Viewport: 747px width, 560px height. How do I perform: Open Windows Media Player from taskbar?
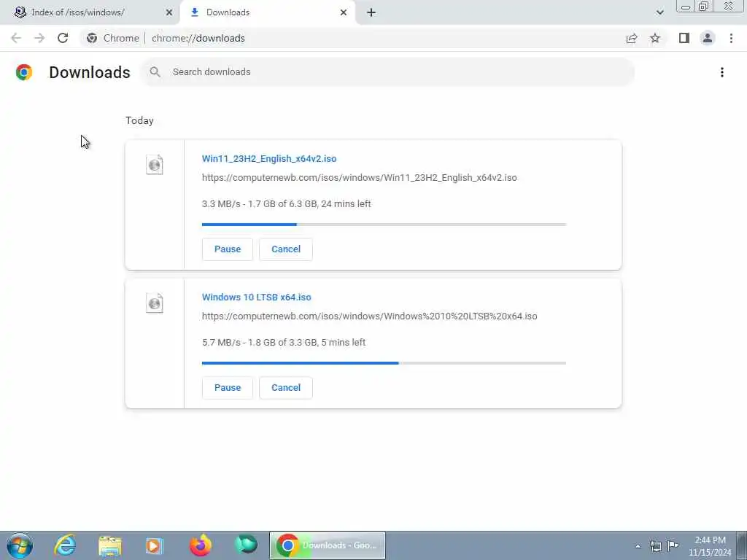tap(155, 545)
